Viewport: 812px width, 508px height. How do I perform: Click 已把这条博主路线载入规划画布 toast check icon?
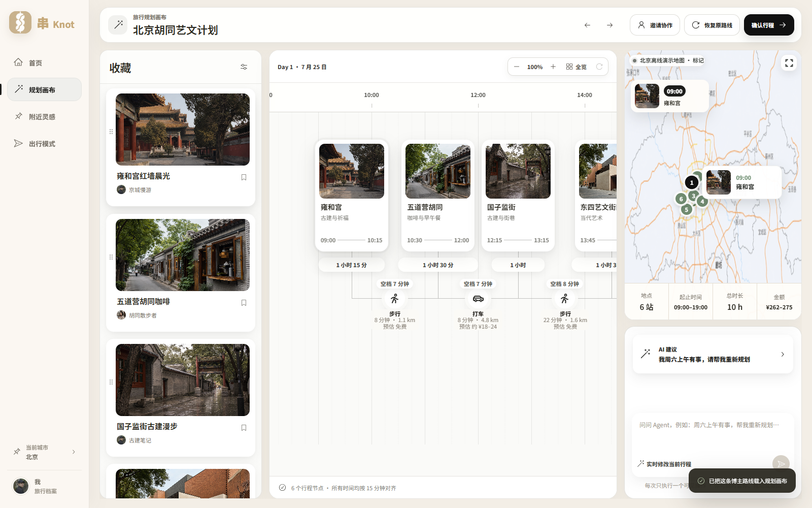pos(701,481)
